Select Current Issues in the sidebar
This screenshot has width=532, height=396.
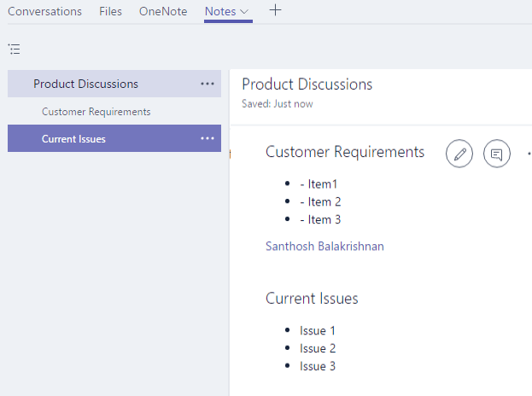73,138
